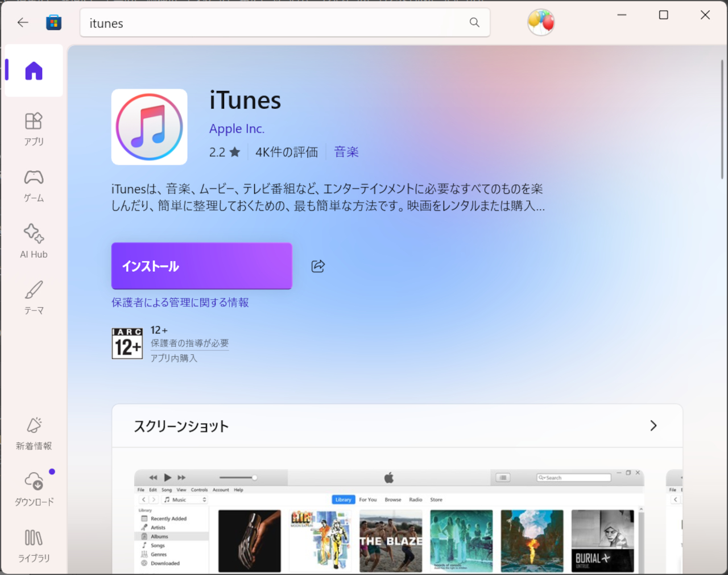The height and width of the screenshot is (575, 728).
Task: Open the テーマ sidebar section
Action: [x=34, y=298]
